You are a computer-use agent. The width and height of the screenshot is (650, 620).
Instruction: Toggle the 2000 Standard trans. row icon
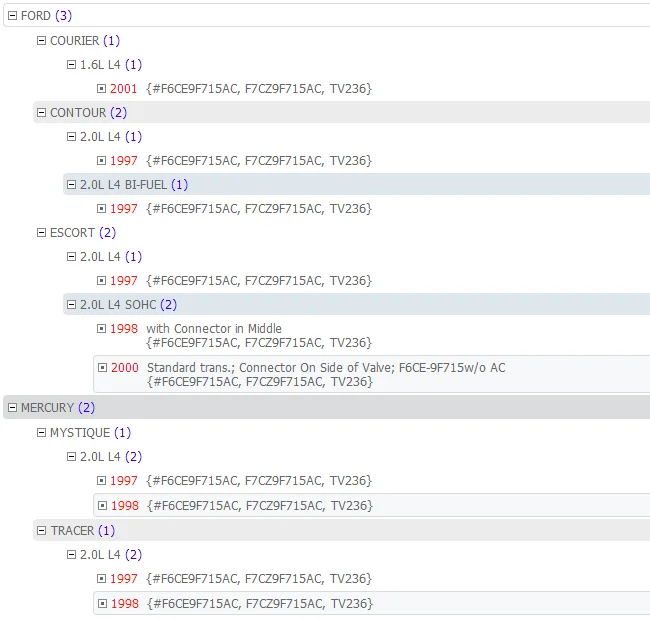coord(102,368)
